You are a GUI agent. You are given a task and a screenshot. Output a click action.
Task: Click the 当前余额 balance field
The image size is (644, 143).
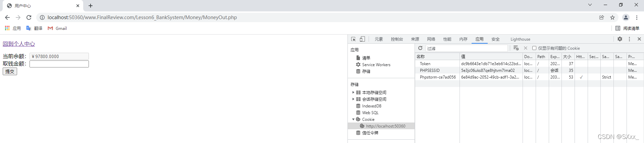(59, 56)
